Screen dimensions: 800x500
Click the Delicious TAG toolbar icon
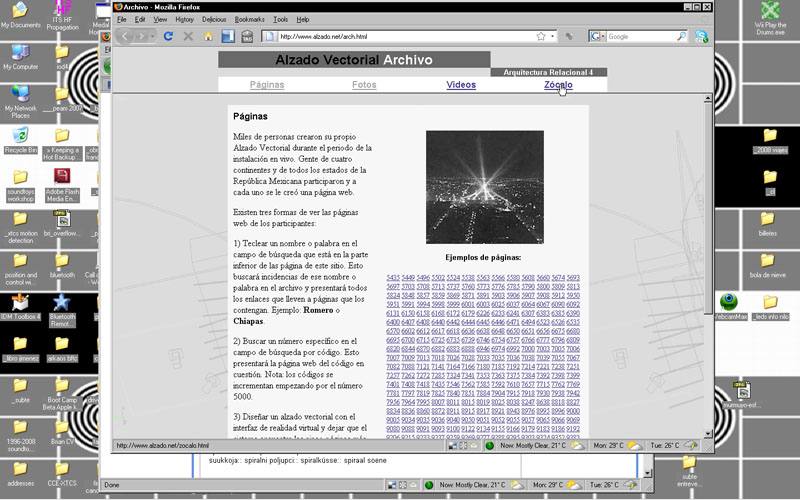[247, 36]
